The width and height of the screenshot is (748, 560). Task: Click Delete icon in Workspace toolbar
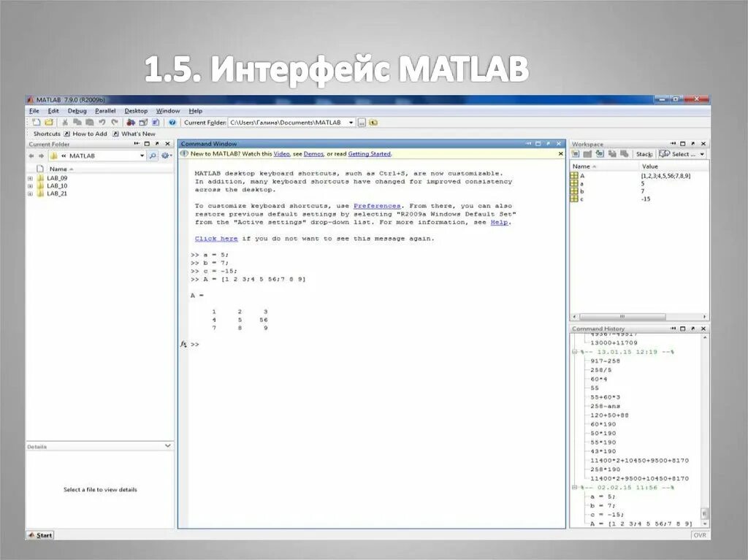[624, 154]
